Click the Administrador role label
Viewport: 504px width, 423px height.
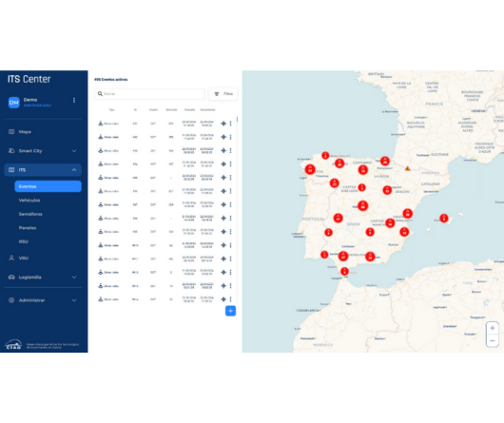[x=38, y=105]
